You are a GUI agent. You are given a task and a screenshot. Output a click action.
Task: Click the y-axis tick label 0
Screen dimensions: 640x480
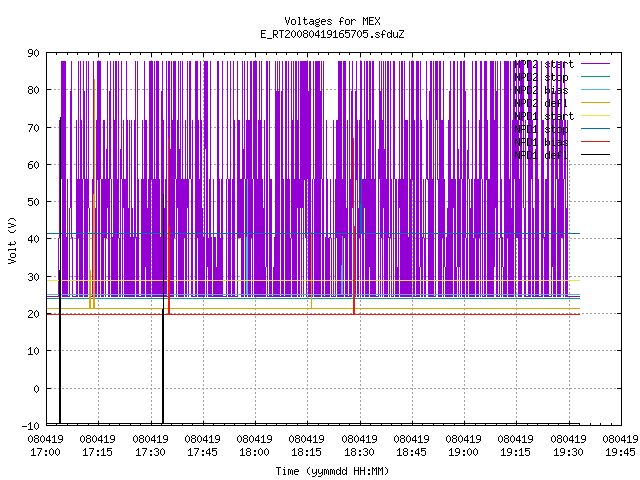tap(36, 389)
